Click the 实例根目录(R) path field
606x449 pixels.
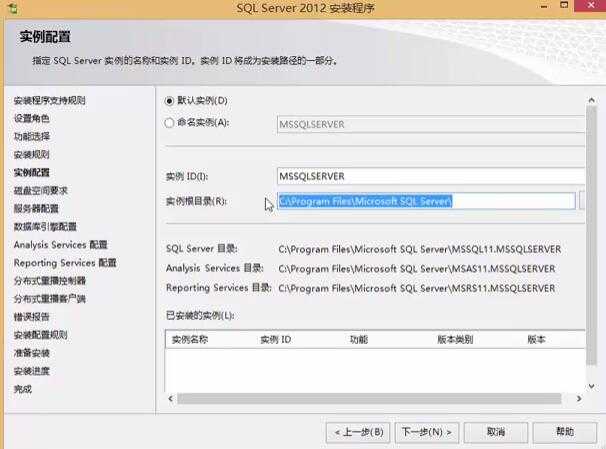coord(426,201)
